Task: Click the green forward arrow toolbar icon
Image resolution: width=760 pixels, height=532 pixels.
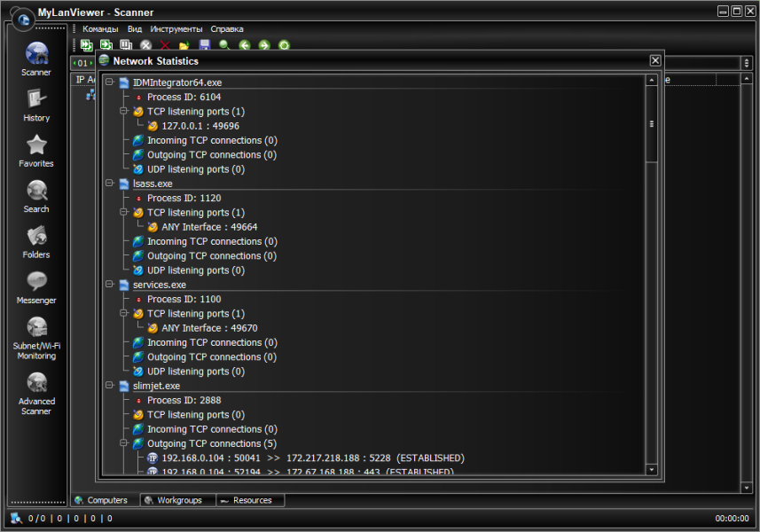Action: [264, 45]
